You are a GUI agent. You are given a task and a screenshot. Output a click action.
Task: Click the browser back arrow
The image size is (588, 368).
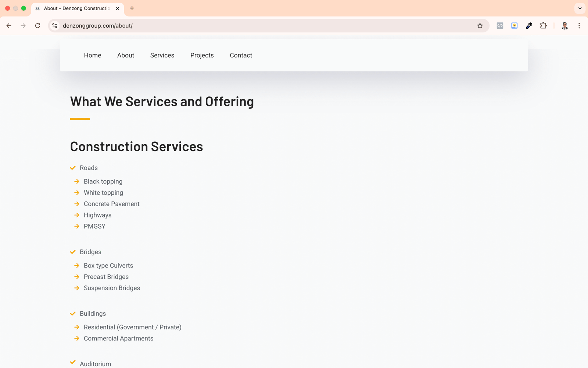(x=9, y=26)
